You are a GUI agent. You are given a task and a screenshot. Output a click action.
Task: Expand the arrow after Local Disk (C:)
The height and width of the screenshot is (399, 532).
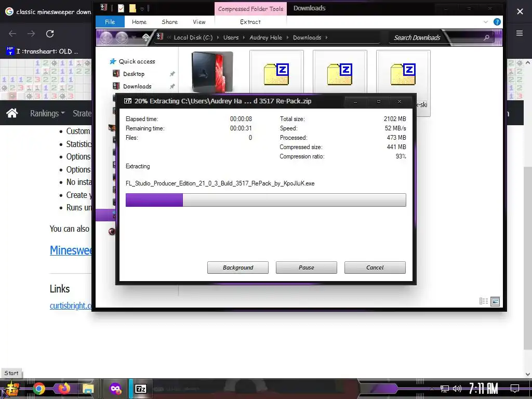click(x=218, y=37)
